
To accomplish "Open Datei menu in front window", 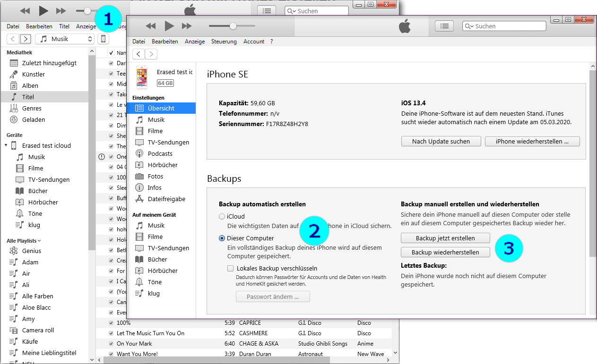I will [139, 42].
